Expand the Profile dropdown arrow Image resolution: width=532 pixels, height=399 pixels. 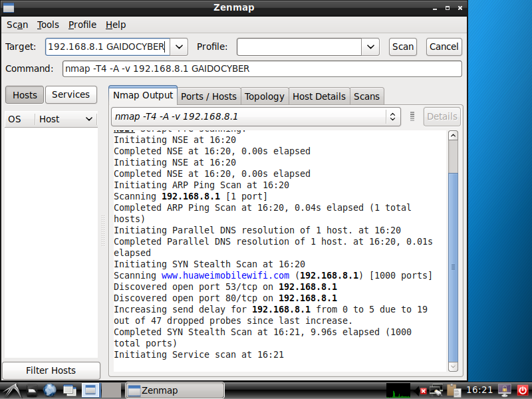(x=370, y=47)
